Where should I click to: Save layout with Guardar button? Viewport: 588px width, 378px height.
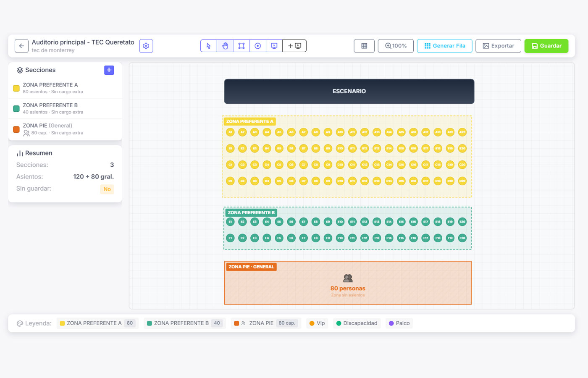pos(546,46)
